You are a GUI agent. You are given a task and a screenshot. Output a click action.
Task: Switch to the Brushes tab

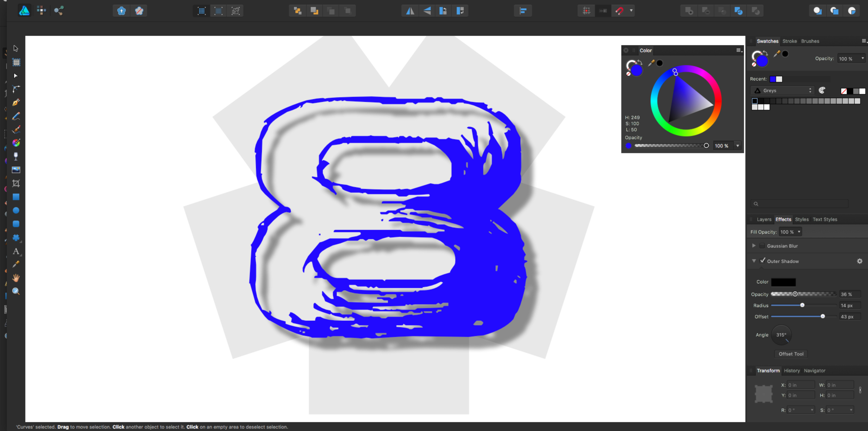(810, 41)
